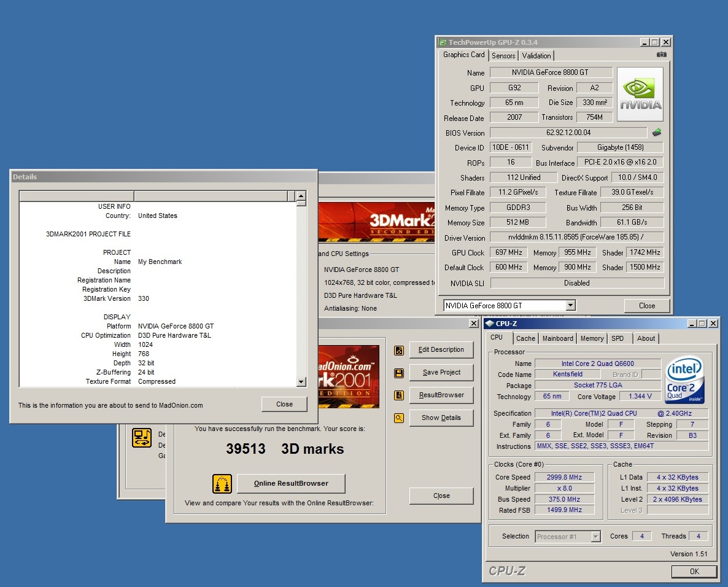Close the small 3DMark window with X
This screenshot has width=728, height=587.
pyautogui.click(x=474, y=324)
